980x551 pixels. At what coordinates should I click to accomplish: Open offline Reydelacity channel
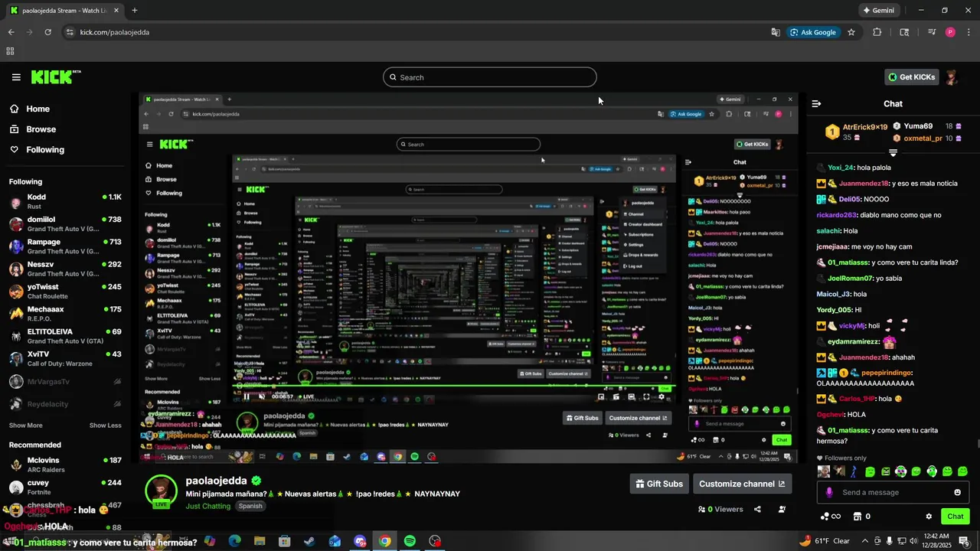coord(65,403)
